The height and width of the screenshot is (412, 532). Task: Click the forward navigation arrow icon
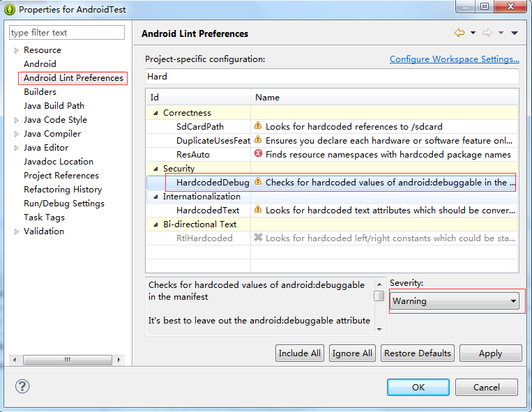click(487, 33)
